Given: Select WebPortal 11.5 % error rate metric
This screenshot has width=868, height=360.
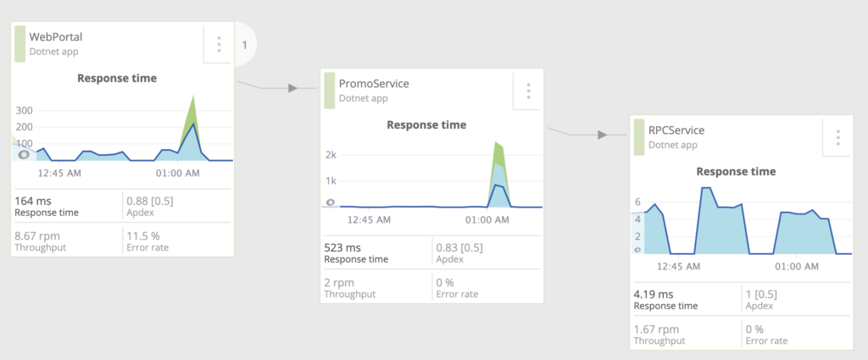Looking at the screenshot, I should [177, 241].
